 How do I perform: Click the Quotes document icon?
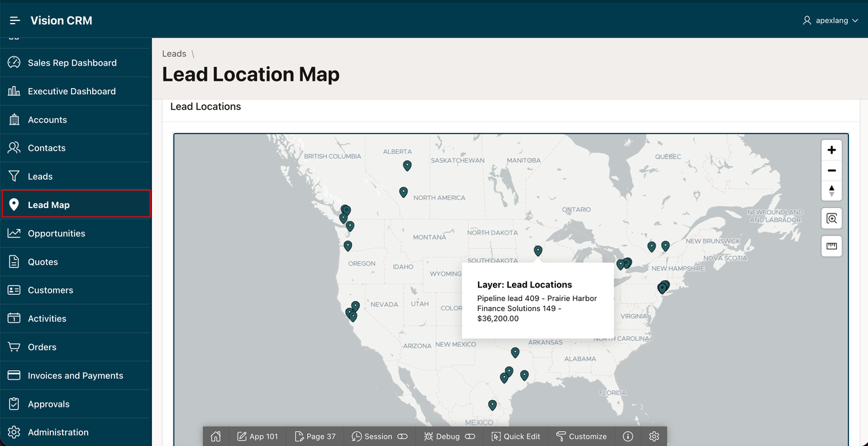coord(14,262)
